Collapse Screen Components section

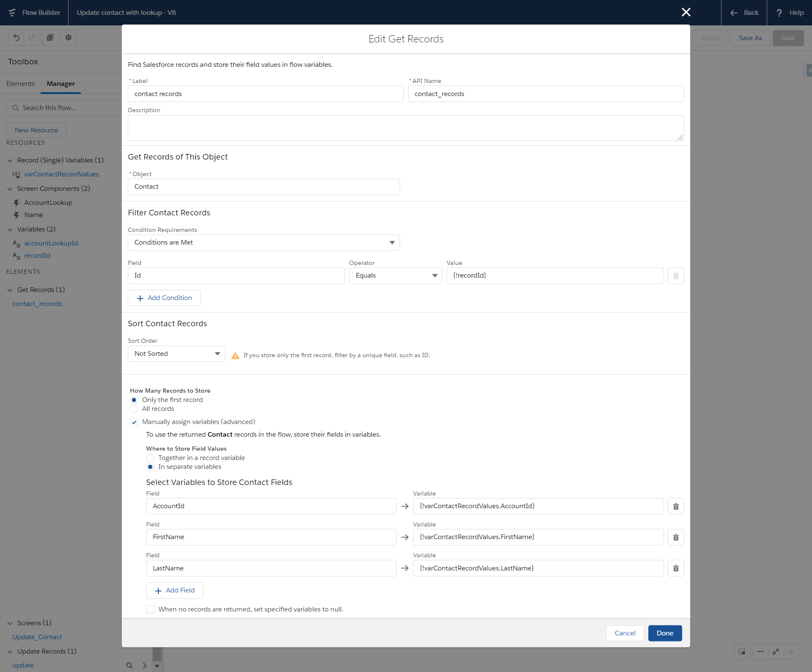pos(10,189)
